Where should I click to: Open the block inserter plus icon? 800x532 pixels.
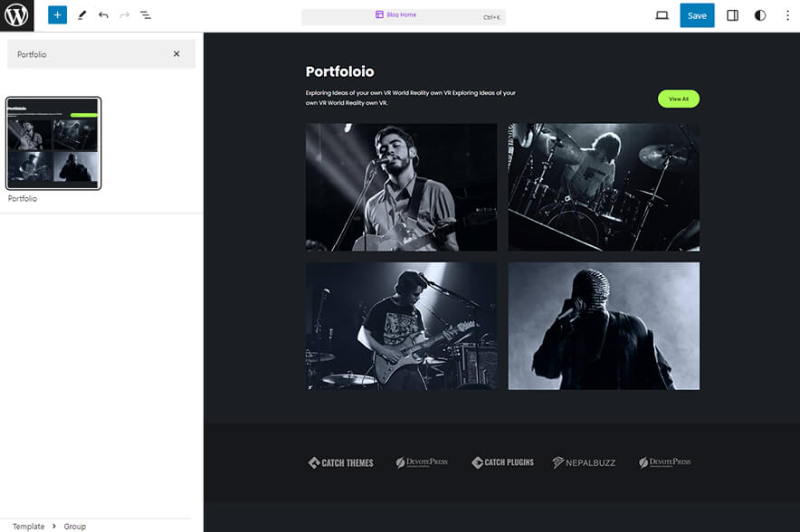[x=56, y=15]
